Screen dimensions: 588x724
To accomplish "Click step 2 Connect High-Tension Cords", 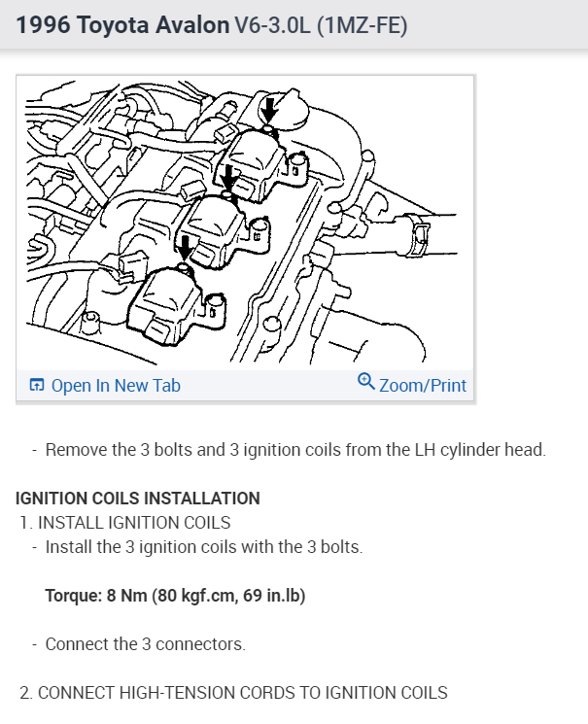I will [x=233, y=693].
